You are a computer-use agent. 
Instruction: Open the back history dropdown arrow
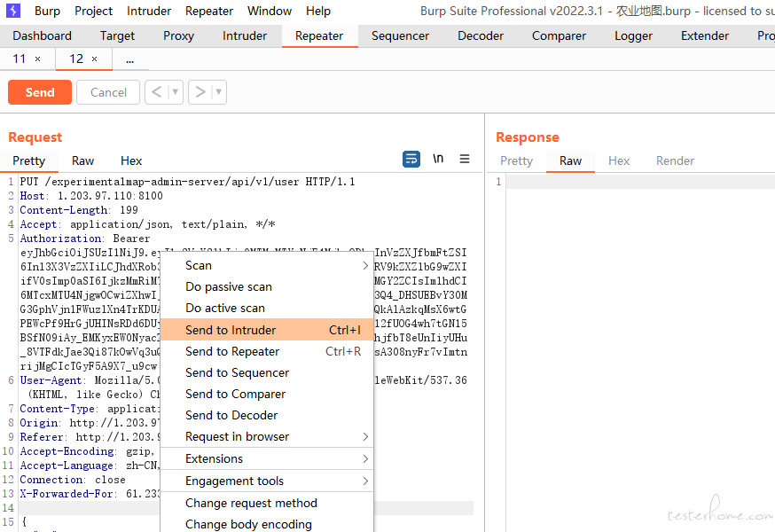pyautogui.click(x=175, y=92)
